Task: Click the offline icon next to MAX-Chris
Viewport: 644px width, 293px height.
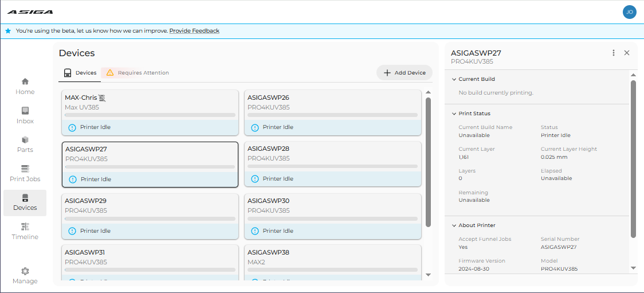Action: click(102, 98)
